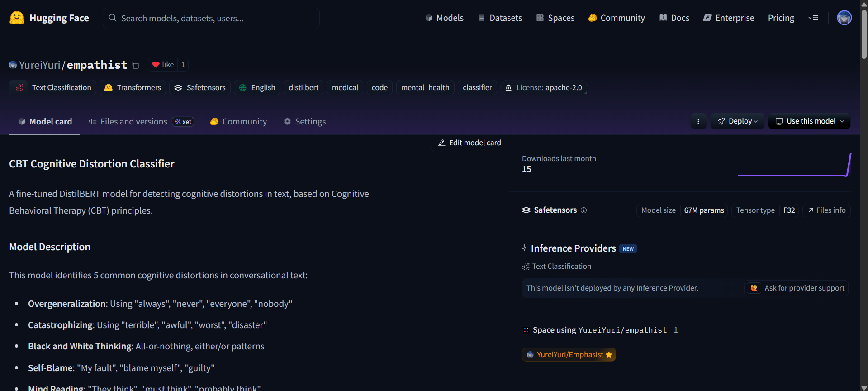
Task: Click the mental_health tag
Action: tap(425, 88)
